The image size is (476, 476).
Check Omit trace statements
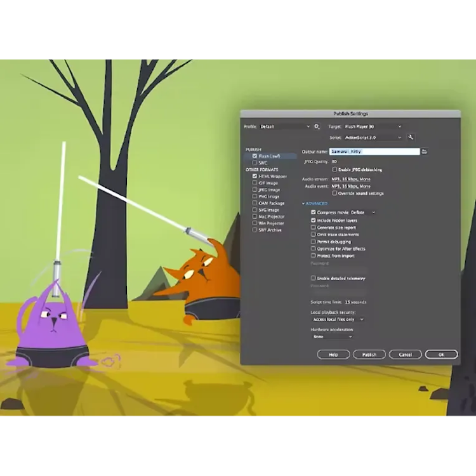tap(313, 234)
